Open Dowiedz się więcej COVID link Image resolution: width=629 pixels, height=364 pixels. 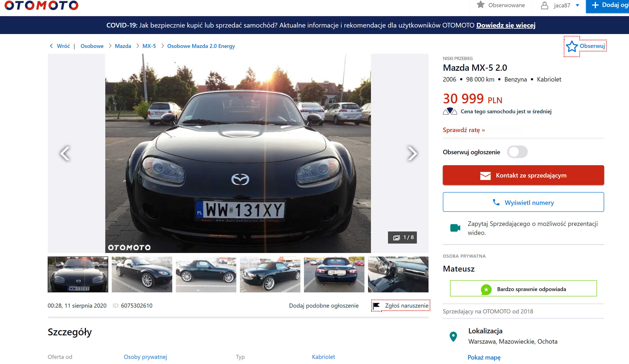(x=506, y=25)
